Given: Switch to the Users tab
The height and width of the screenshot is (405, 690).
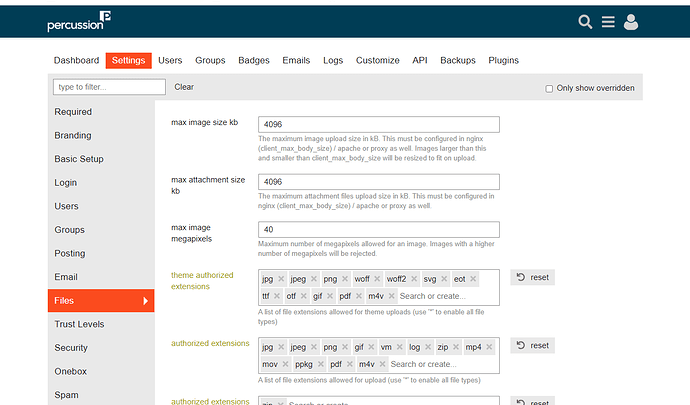Looking at the screenshot, I should 170,60.
